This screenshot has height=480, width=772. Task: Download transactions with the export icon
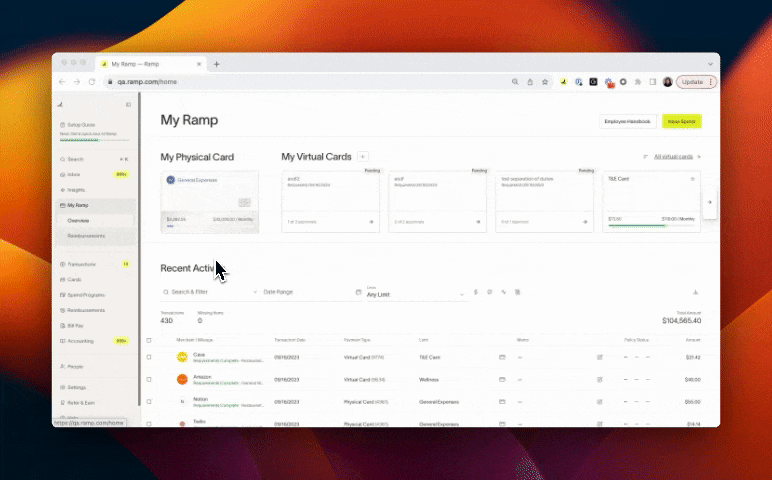click(696, 292)
